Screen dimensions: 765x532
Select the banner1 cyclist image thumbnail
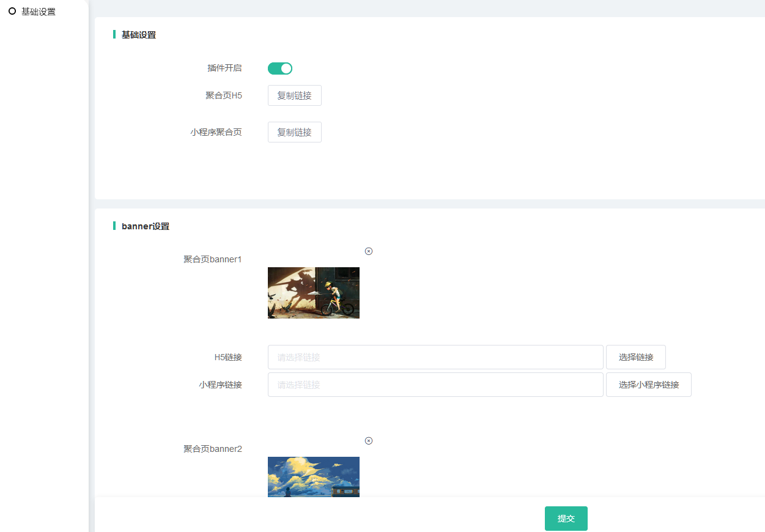pos(314,293)
